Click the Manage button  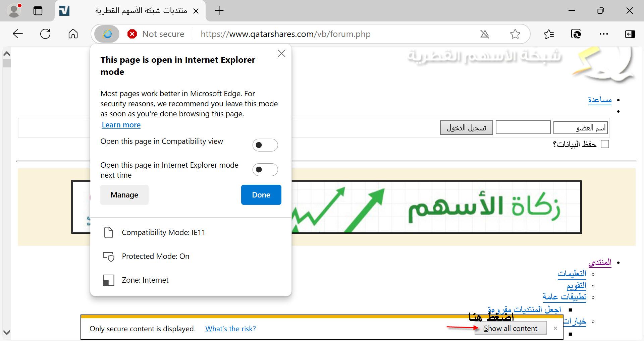124,195
